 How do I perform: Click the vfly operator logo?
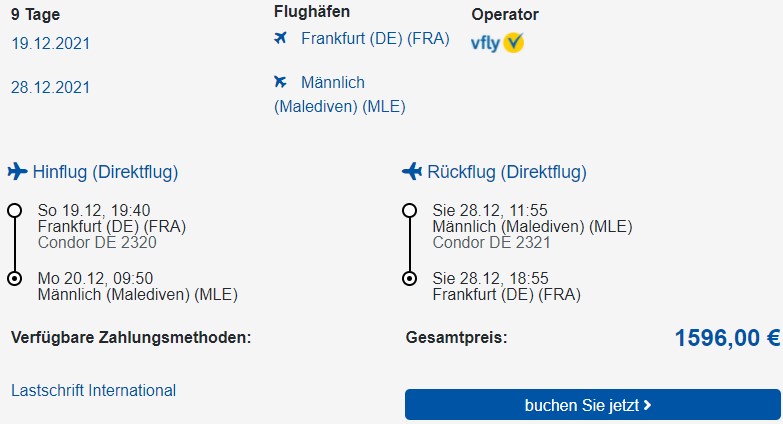tap(497, 42)
